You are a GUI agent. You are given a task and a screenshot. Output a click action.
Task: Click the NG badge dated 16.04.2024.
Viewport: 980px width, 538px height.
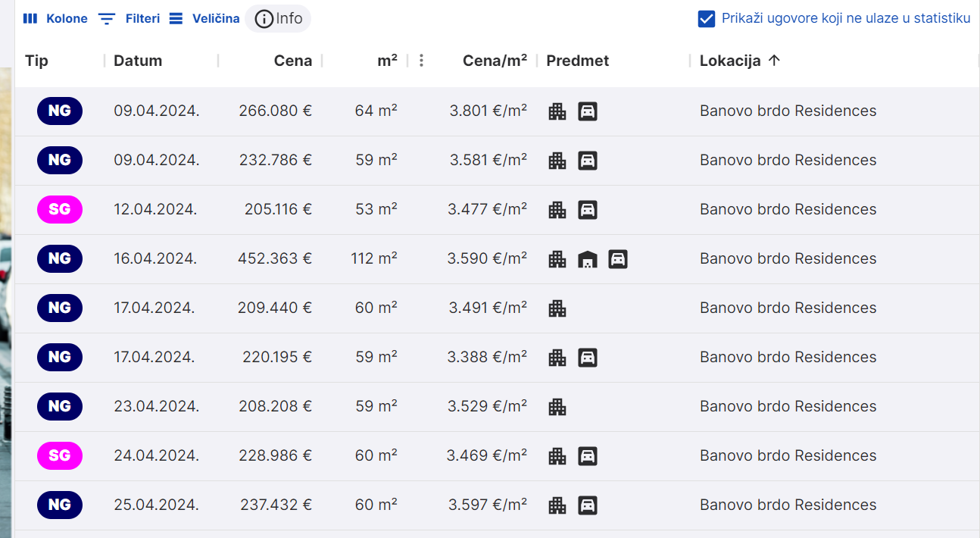click(x=60, y=258)
